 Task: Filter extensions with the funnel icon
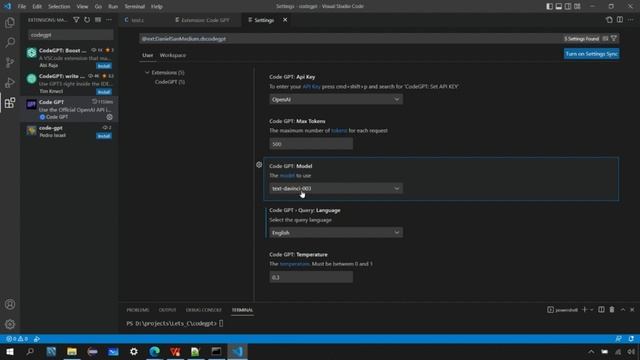tap(76, 20)
